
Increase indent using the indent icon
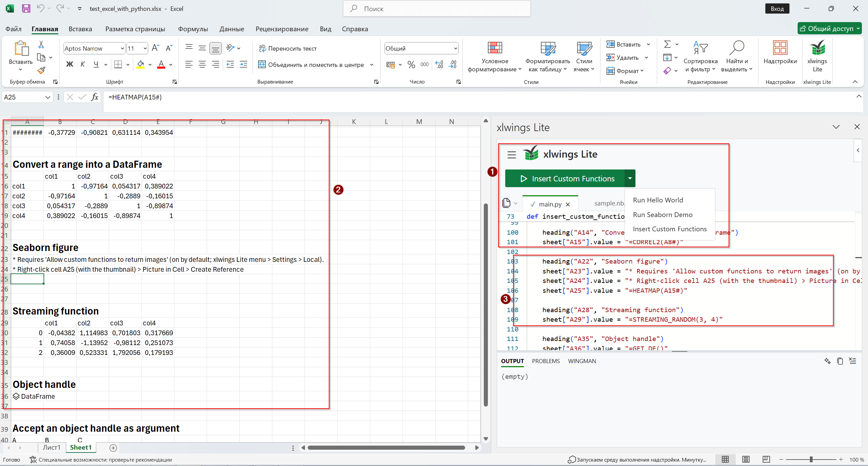(x=243, y=65)
